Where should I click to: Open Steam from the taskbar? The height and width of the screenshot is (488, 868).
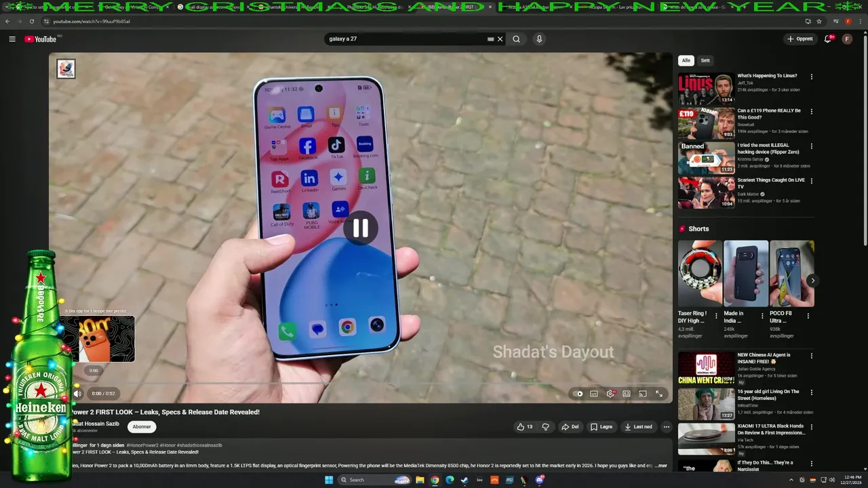pos(465,480)
